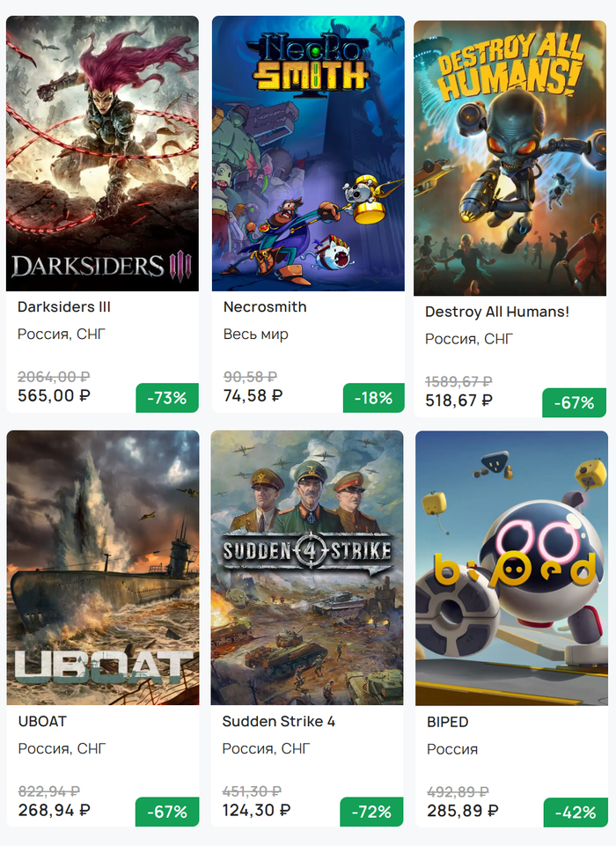
Task: Click the Destroy All Humans! cover image
Action: [x=510, y=158]
